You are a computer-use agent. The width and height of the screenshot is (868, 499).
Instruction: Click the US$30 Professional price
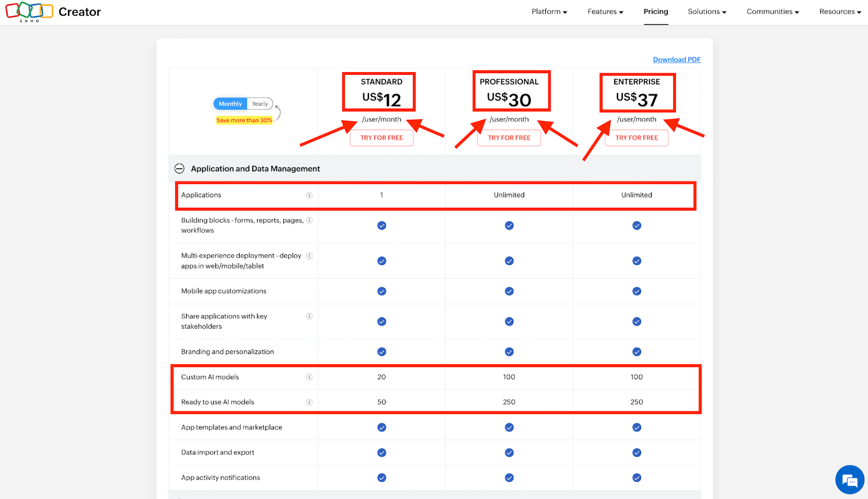tap(509, 99)
